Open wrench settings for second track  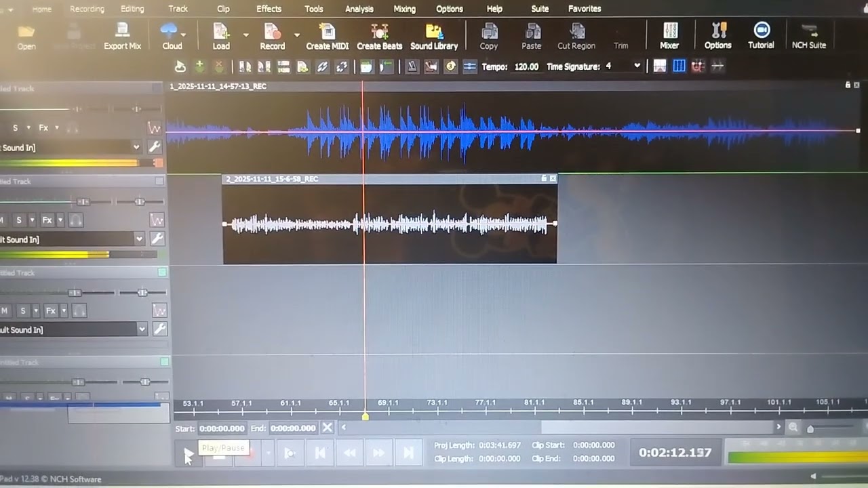click(x=157, y=239)
